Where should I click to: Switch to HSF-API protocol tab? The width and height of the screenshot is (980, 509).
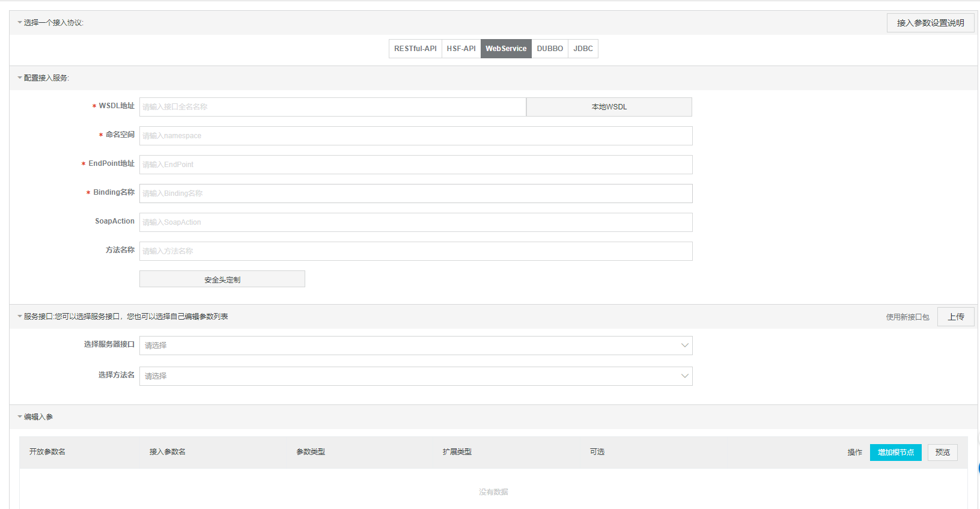pyautogui.click(x=461, y=49)
